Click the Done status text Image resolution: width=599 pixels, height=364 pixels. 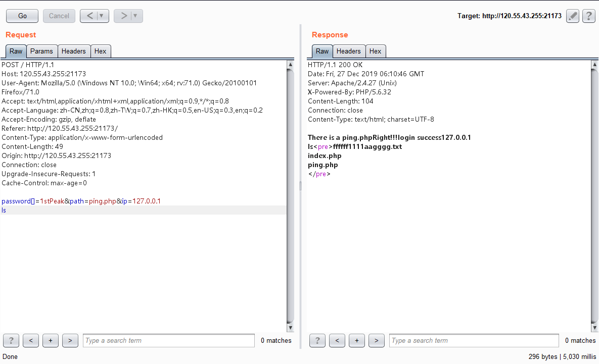10,356
